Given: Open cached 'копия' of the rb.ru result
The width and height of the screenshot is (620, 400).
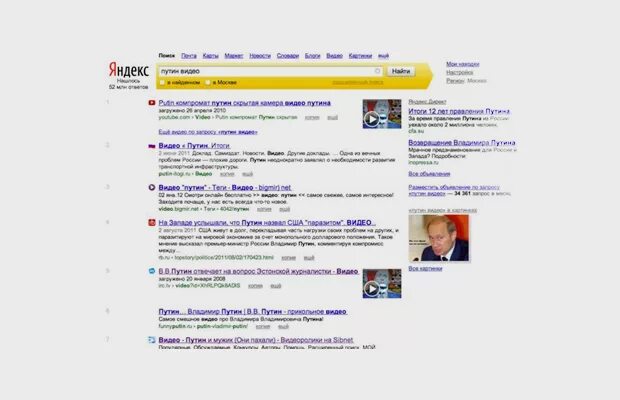Looking at the screenshot, I should pos(289,258).
